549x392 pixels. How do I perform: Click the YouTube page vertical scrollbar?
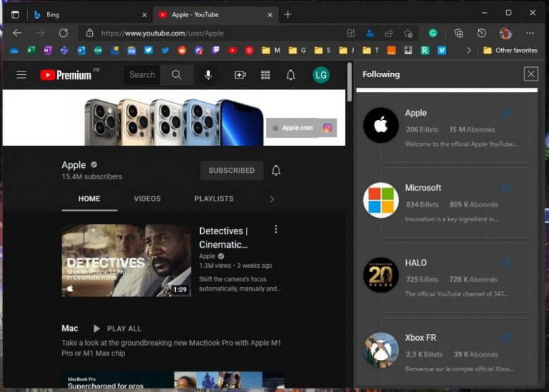(x=350, y=83)
